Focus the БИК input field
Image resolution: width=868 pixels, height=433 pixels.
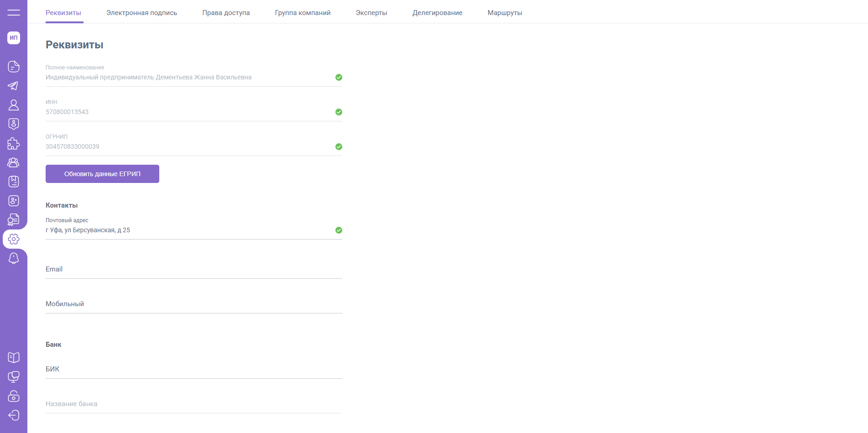point(193,370)
